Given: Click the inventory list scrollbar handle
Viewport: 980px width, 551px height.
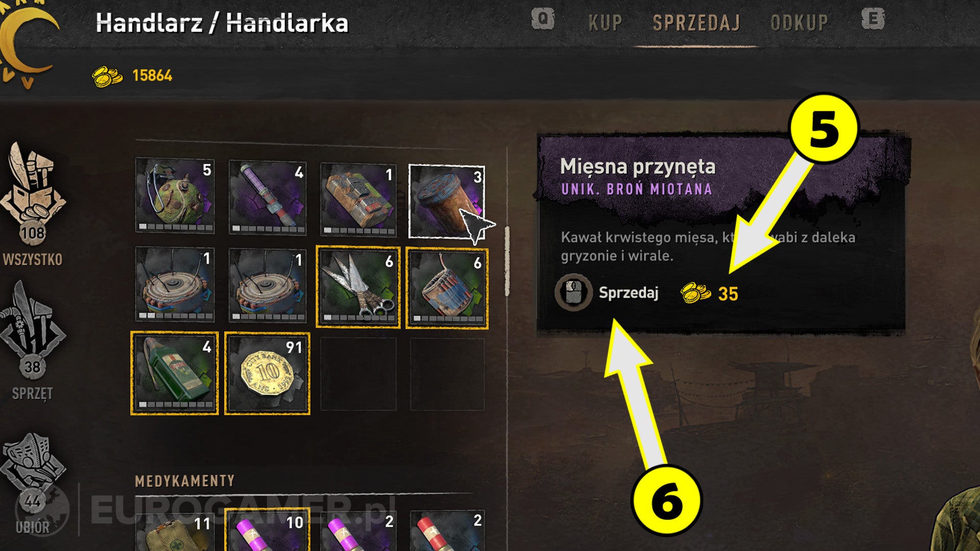Looking at the screenshot, I should click(x=507, y=261).
